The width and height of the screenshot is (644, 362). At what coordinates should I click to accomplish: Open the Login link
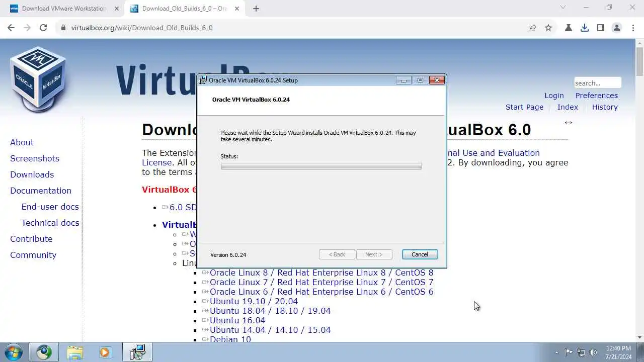pyautogui.click(x=554, y=96)
